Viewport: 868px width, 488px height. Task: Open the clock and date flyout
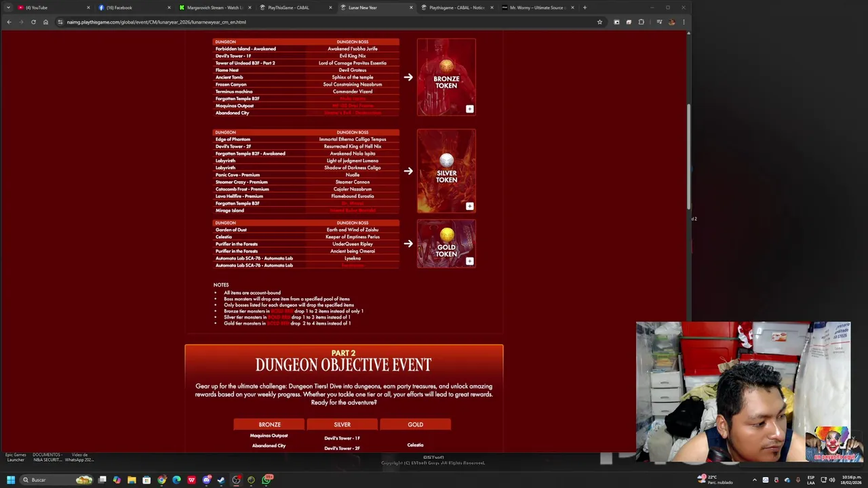click(x=851, y=480)
